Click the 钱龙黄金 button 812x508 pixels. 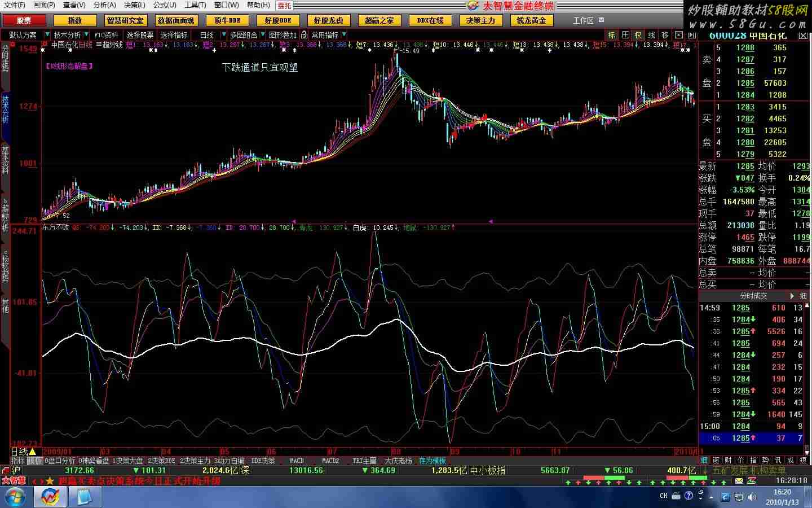[x=531, y=20]
